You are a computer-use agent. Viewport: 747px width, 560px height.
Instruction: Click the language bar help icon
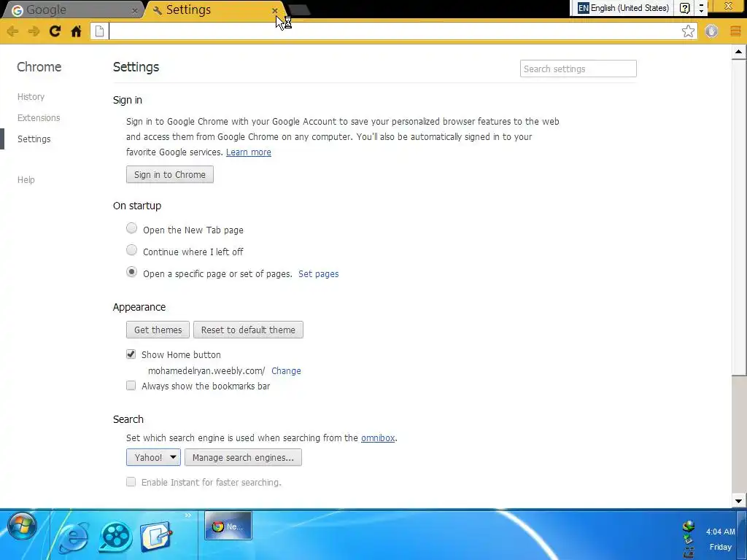coord(684,8)
